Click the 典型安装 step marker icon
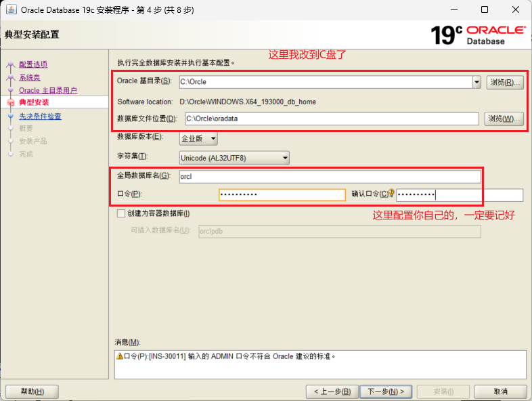The image size is (532, 401). [11, 102]
